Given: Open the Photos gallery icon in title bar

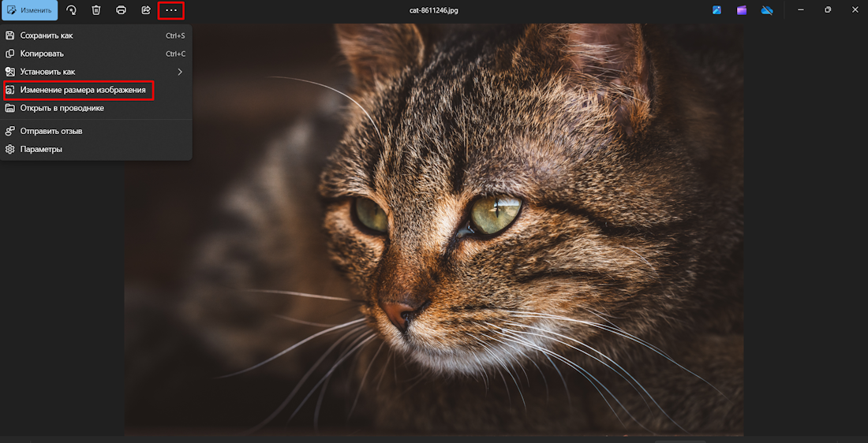Looking at the screenshot, I should click(x=716, y=10).
